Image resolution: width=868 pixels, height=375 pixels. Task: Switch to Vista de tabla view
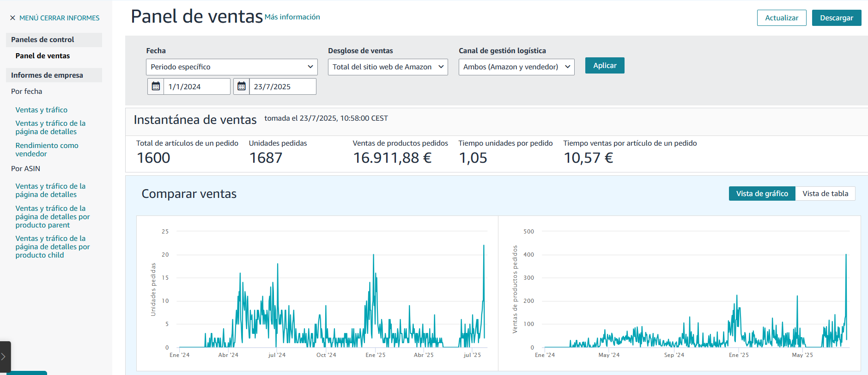[x=825, y=194]
